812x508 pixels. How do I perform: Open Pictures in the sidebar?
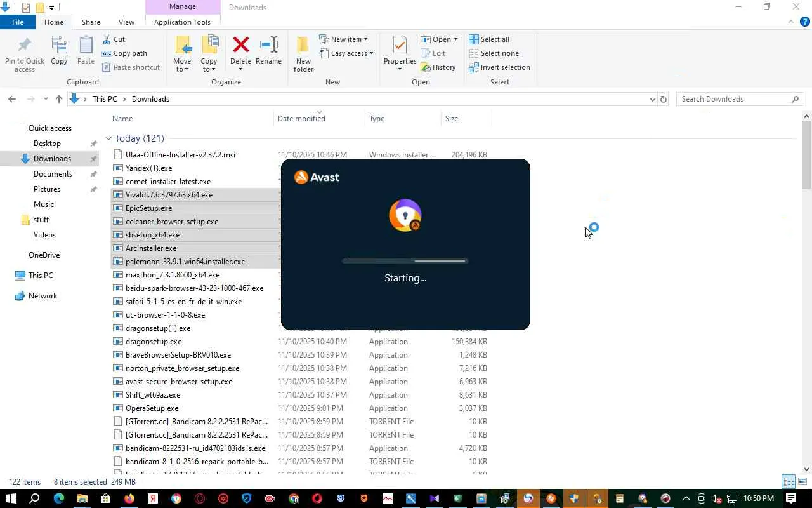point(47,189)
